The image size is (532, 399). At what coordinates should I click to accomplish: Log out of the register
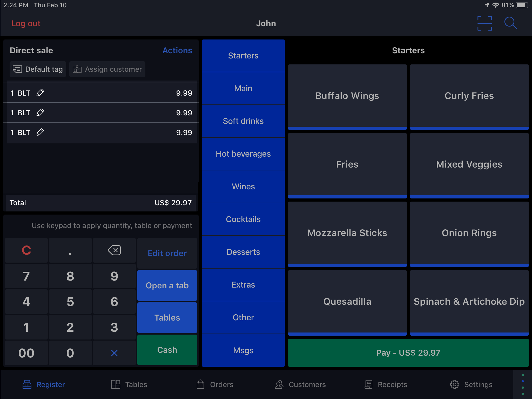[26, 23]
